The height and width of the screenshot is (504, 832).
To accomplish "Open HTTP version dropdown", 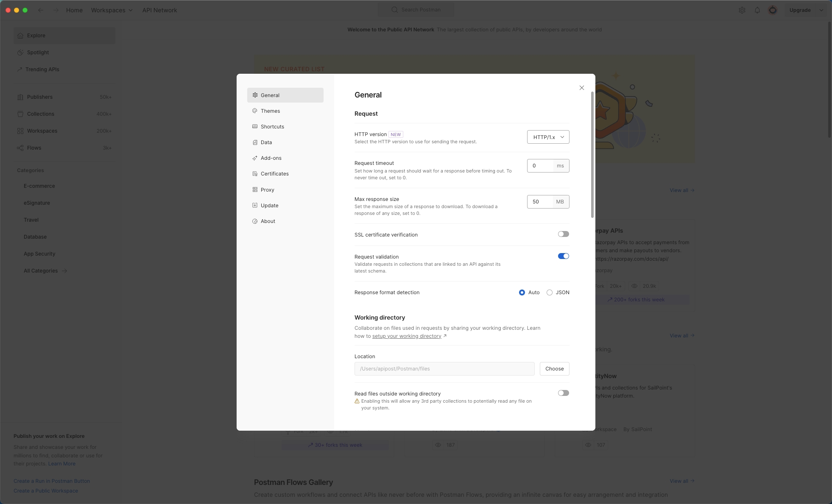I will 548,137.
